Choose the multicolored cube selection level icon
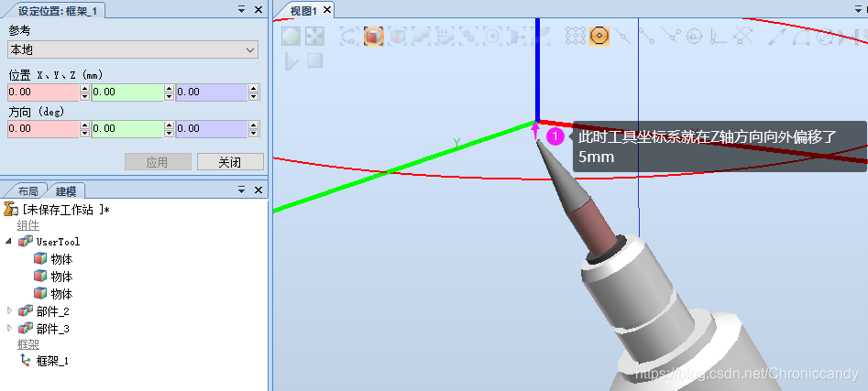 click(x=398, y=36)
